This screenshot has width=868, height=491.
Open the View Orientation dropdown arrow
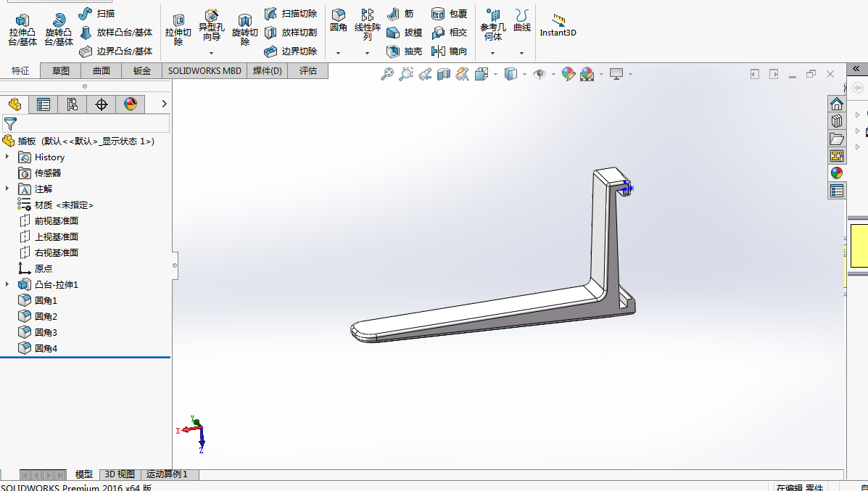pos(495,74)
